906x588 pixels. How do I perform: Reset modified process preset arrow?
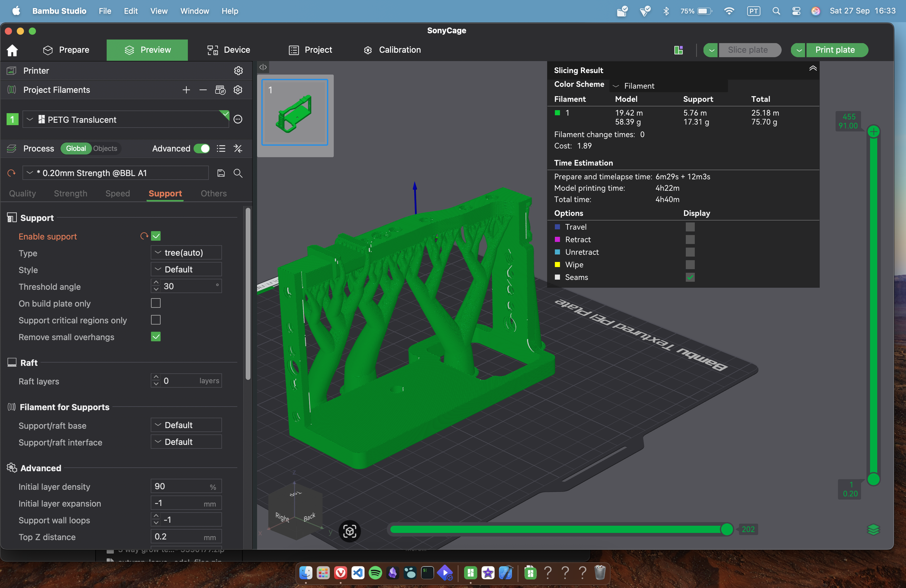(11, 173)
